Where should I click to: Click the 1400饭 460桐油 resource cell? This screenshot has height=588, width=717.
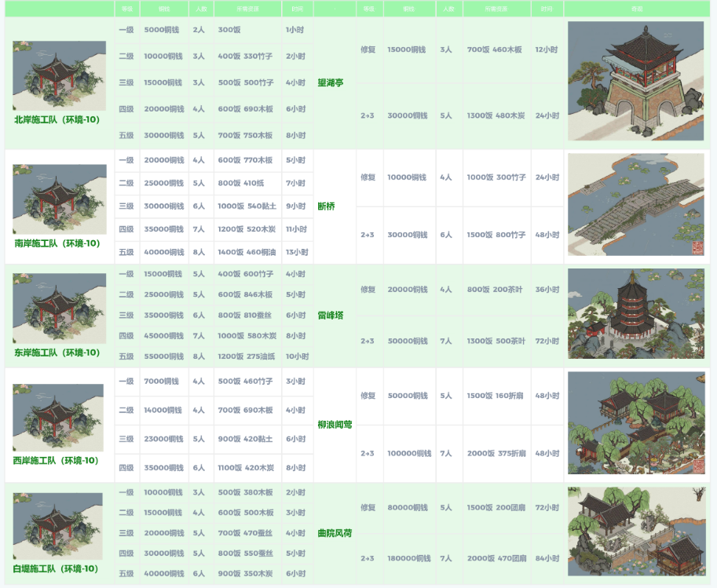(246, 252)
